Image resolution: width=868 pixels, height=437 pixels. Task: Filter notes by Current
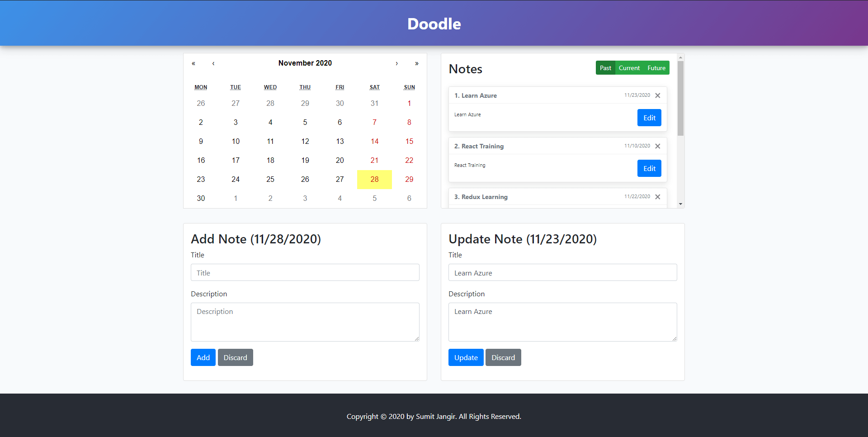(x=629, y=68)
